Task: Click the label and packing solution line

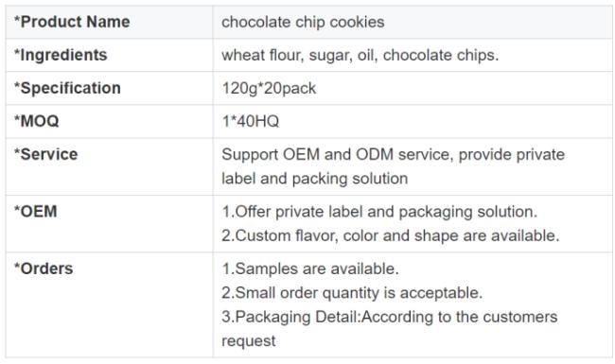Action: point(314,179)
